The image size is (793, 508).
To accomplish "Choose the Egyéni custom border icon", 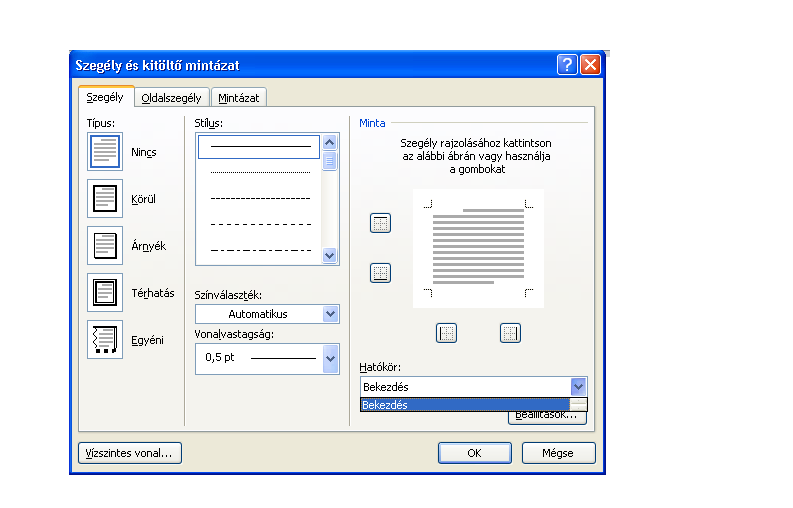I will 105,340.
